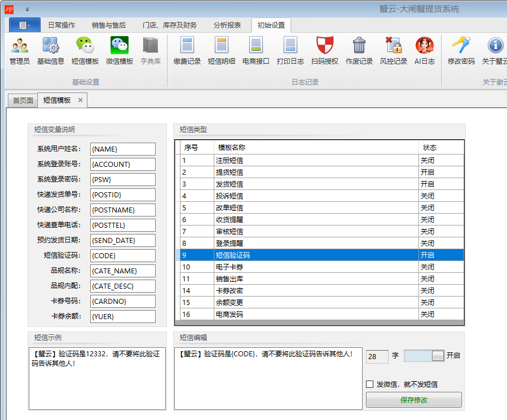Screen dimensions: 507x420
Task: Click the {CODE} variable field
Action: coord(123,255)
